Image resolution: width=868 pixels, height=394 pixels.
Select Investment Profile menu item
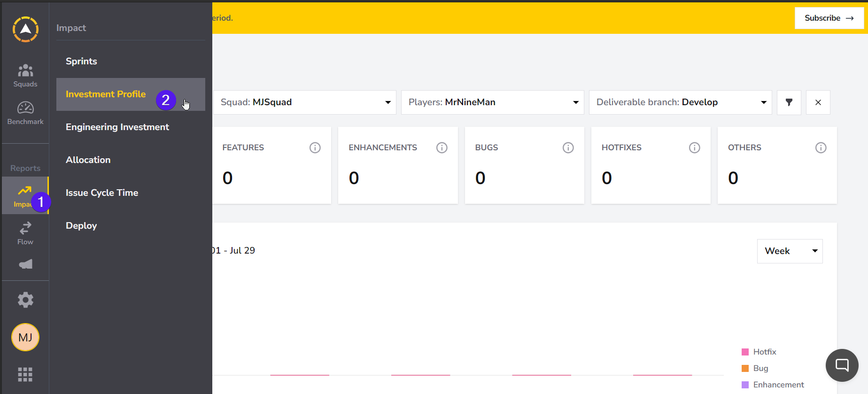131,94
